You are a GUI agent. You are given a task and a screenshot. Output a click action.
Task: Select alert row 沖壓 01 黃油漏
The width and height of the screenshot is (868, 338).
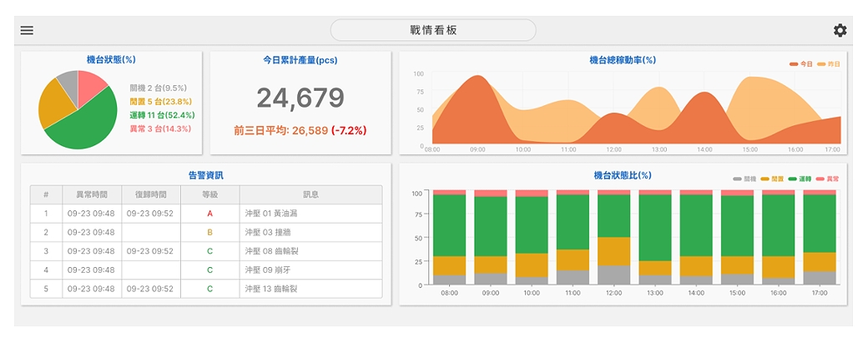[206, 214]
